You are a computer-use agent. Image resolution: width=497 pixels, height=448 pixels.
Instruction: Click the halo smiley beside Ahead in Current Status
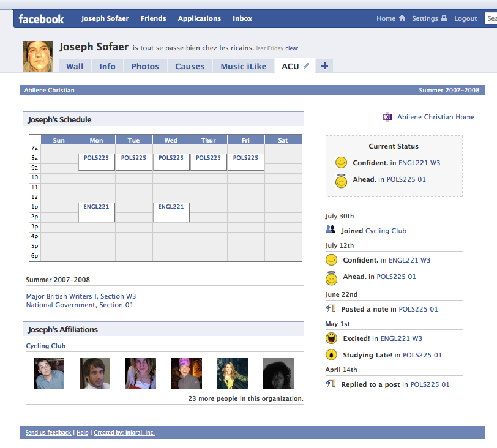click(x=341, y=181)
